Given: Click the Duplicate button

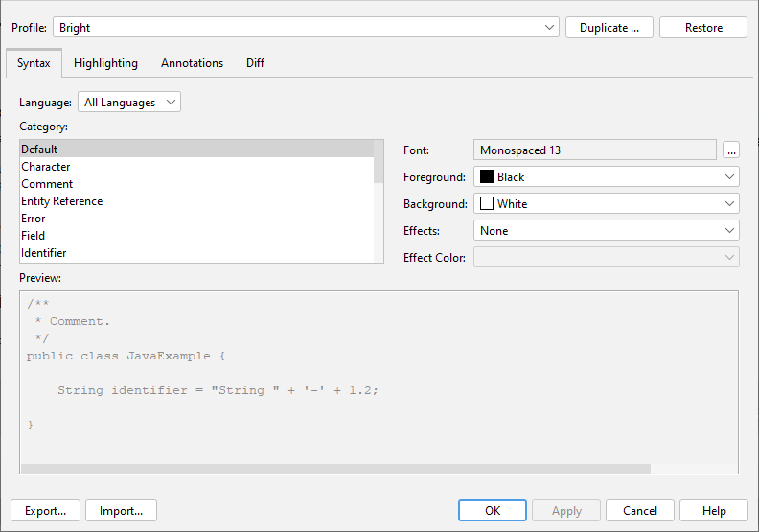Looking at the screenshot, I should [609, 28].
